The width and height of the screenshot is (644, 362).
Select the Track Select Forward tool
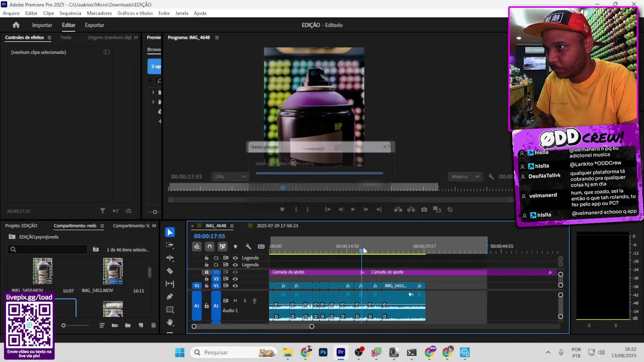170,245
